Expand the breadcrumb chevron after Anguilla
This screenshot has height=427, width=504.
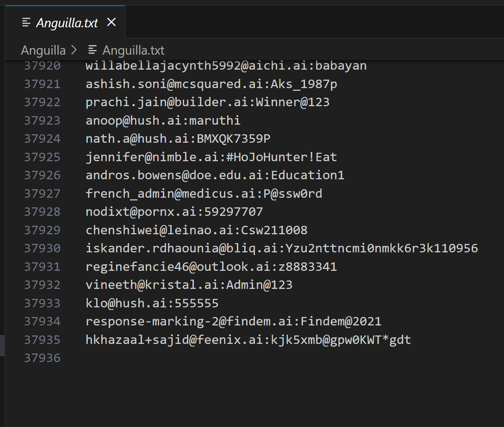coord(74,50)
